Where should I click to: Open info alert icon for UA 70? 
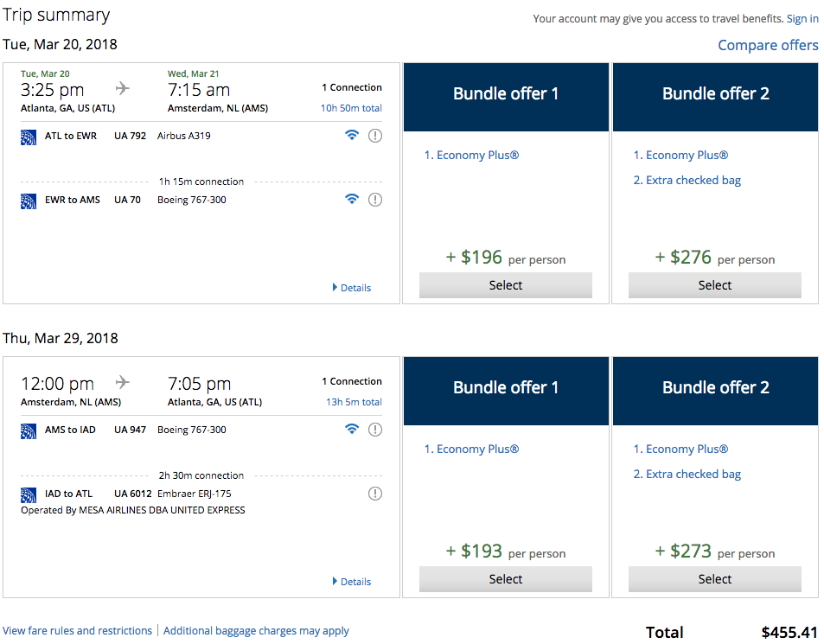pyautogui.click(x=374, y=200)
